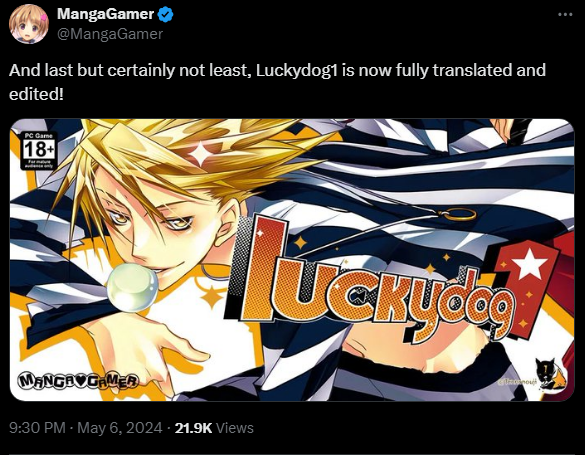Click the 18+ PC Game rating badge

[x=39, y=150]
